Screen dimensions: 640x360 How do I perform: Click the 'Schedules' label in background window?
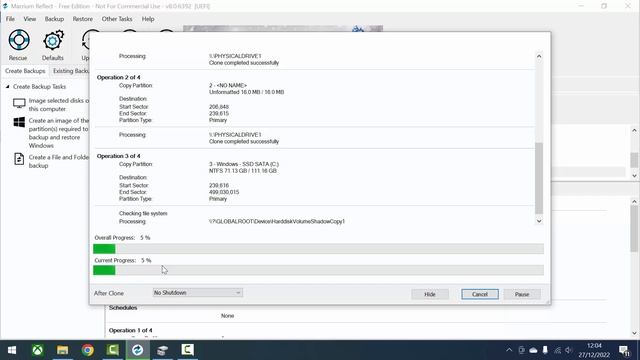tap(123, 308)
